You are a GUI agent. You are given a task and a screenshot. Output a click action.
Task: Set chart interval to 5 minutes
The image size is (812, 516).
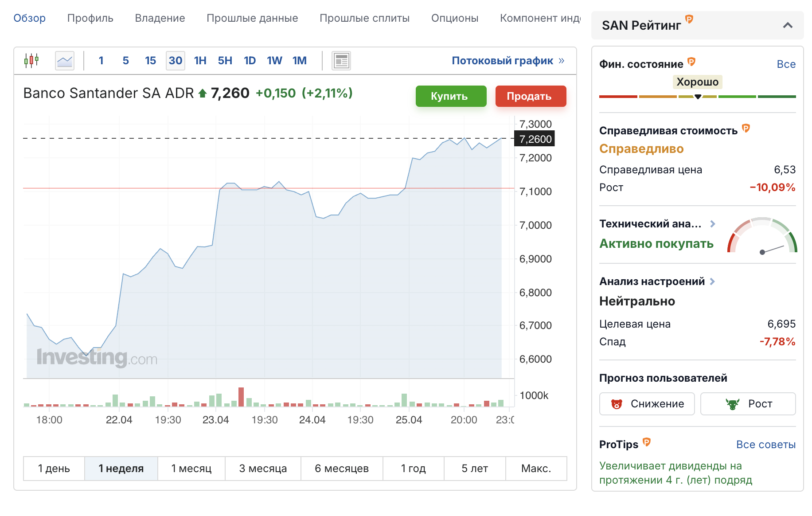(126, 61)
